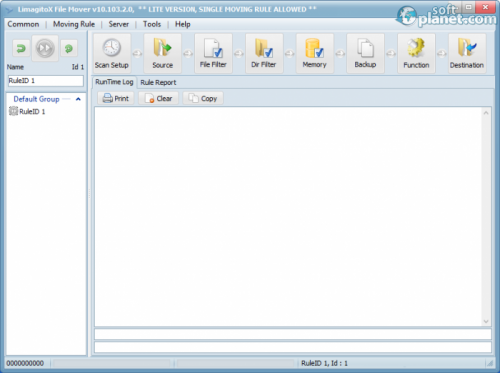This screenshot has width=500, height=373.
Task: Open the Dir Filter settings
Action: pos(264,53)
